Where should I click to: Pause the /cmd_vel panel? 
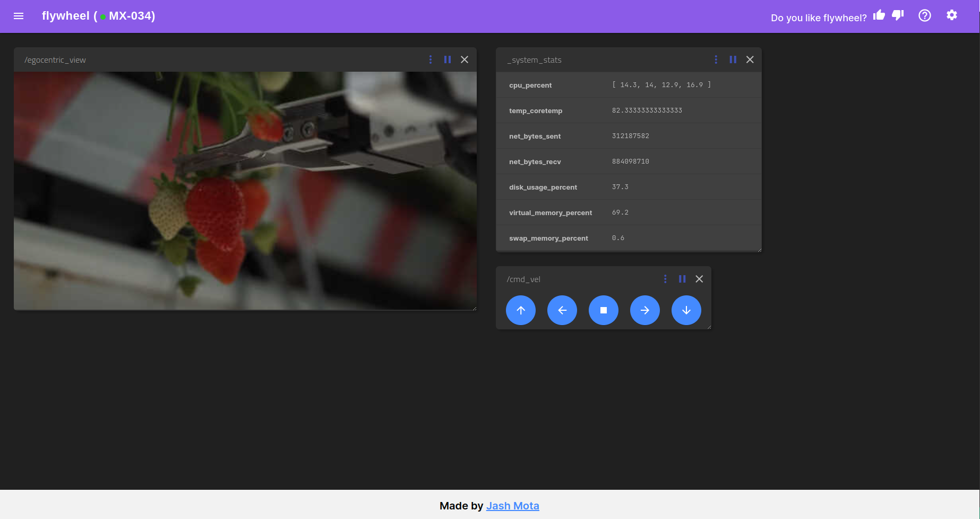click(x=682, y=278)
